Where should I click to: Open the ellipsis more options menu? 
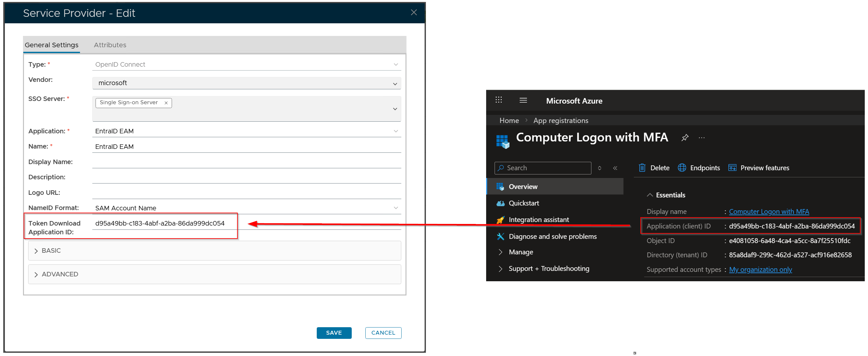[702, 138]
